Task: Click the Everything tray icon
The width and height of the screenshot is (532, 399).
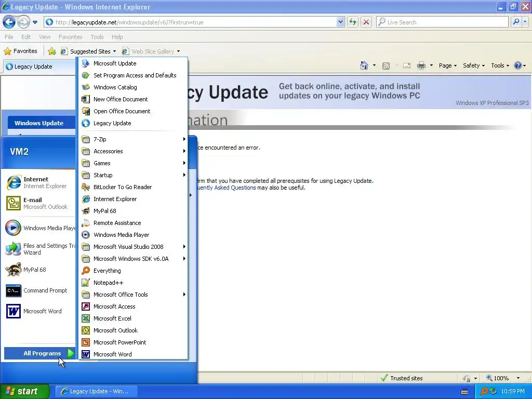Action: click(484, 391)
